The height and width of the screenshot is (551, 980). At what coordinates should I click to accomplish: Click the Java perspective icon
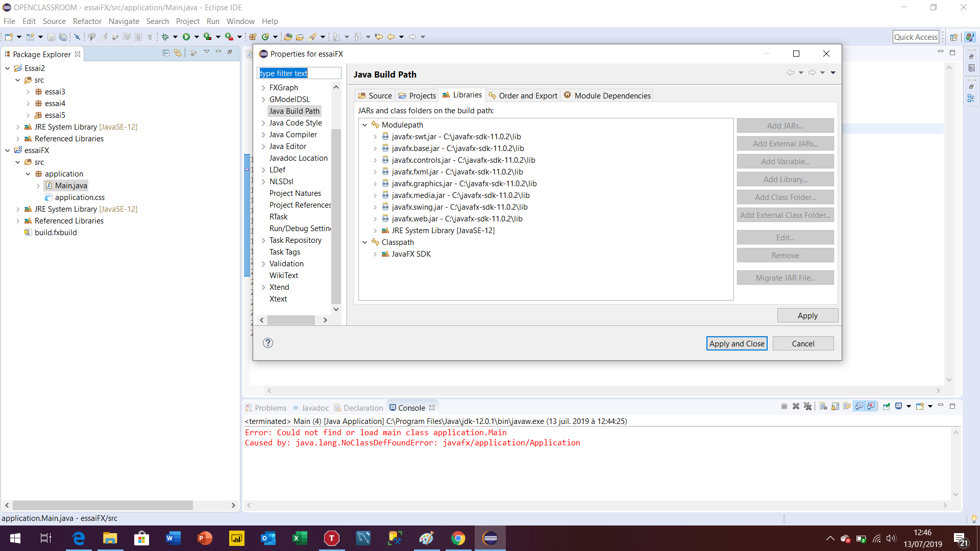tap(970, 37)
